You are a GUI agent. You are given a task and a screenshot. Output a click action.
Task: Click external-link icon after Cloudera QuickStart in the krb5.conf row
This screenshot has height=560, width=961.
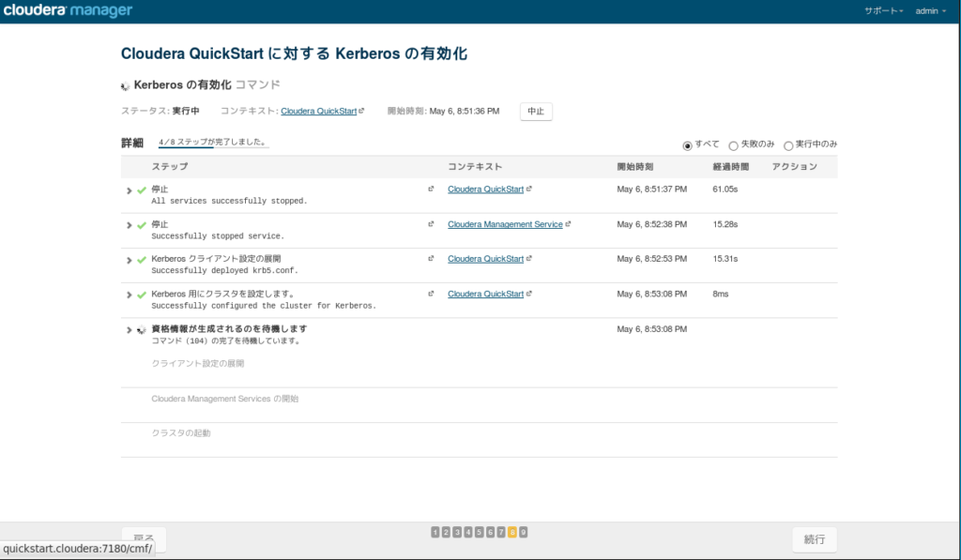[529, 259]
